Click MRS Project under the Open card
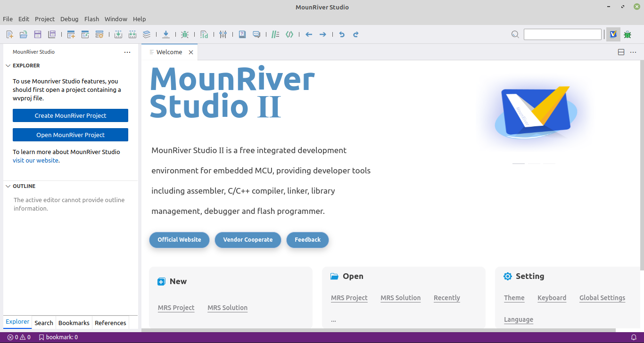 349,298
